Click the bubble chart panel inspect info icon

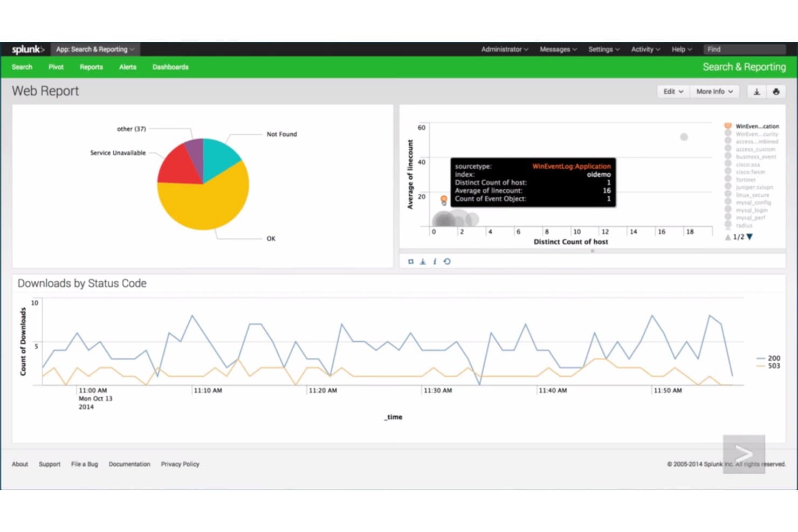coord(435,261)
